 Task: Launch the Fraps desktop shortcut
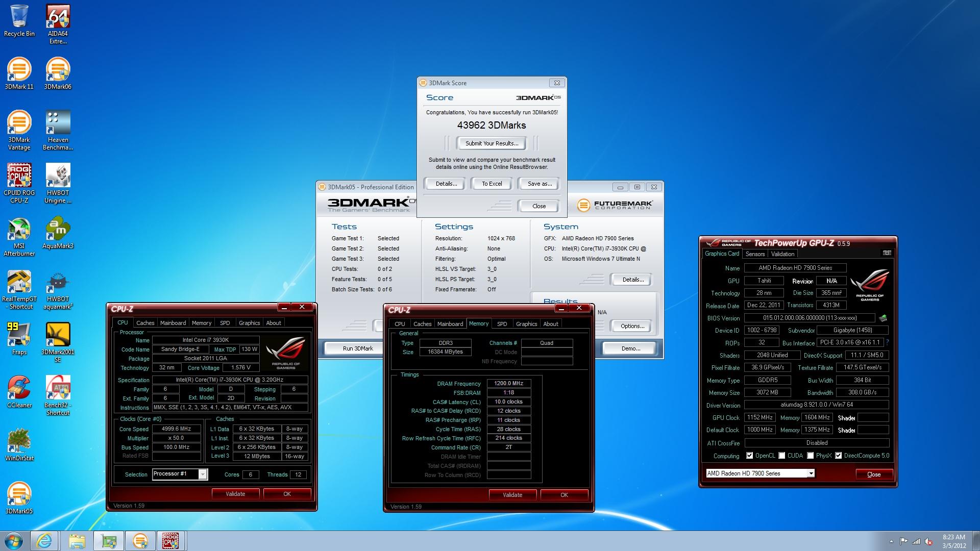point(19,339)
